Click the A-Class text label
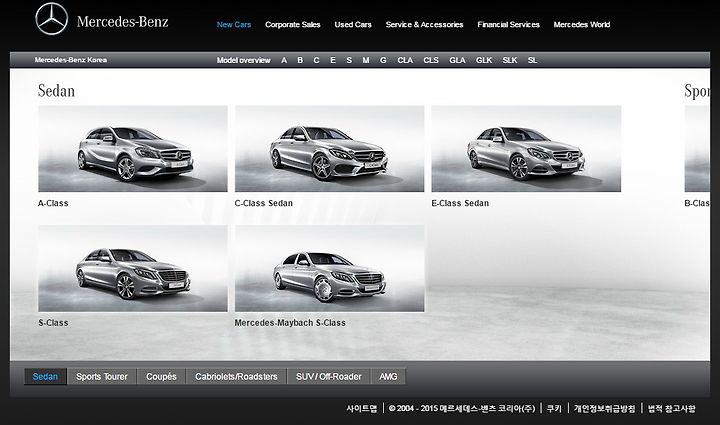Image resolution: width=720 pixels, height=425 pixels. point(53,203)
